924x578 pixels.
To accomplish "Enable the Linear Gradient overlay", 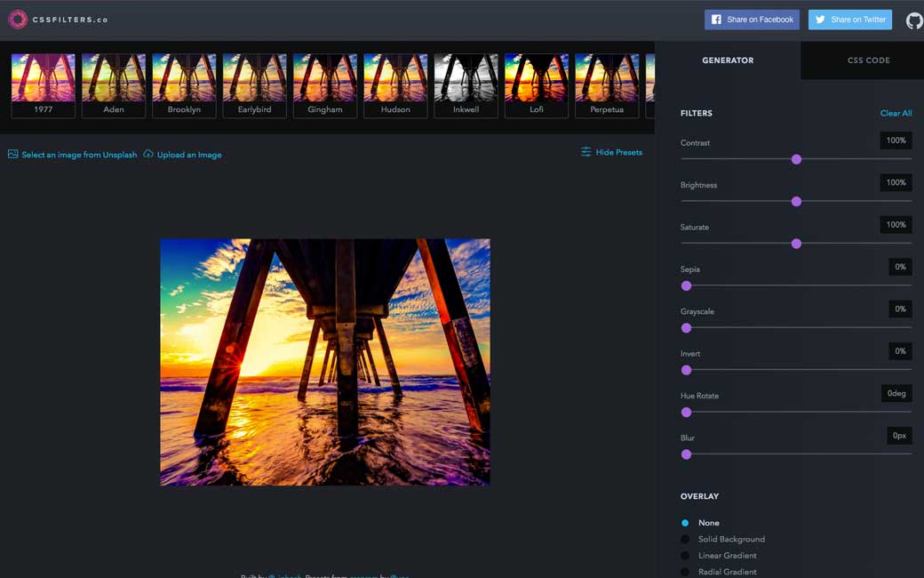I will pyautogui.click(x=685, y=556).
